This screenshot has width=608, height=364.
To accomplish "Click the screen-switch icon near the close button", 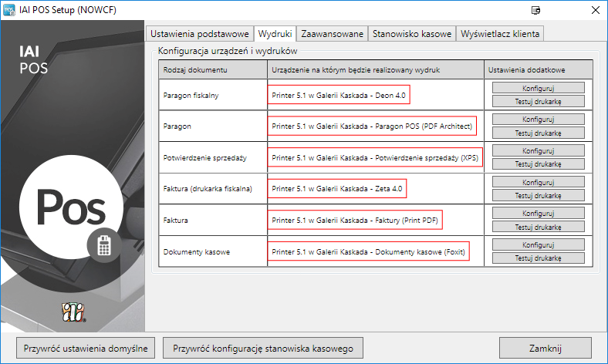I will tap(535, 10).
